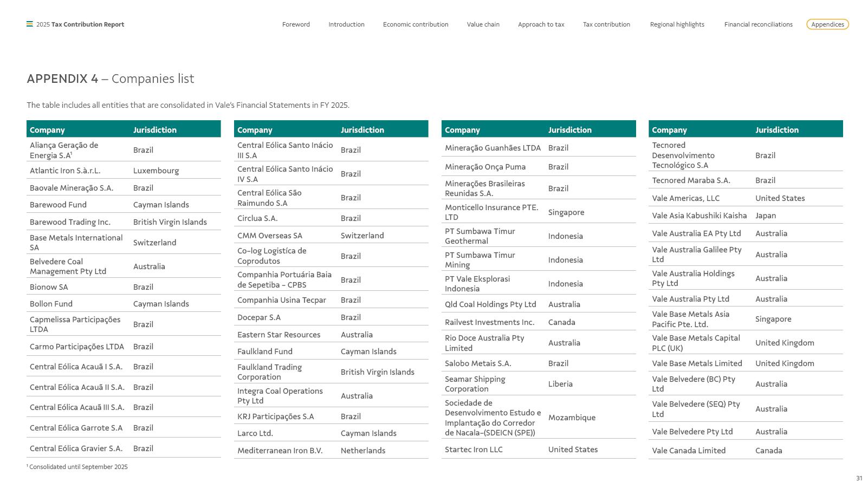Select Central Eólica São Raimundo S.A
Viewport: 868px width, 489px height.
270,198
